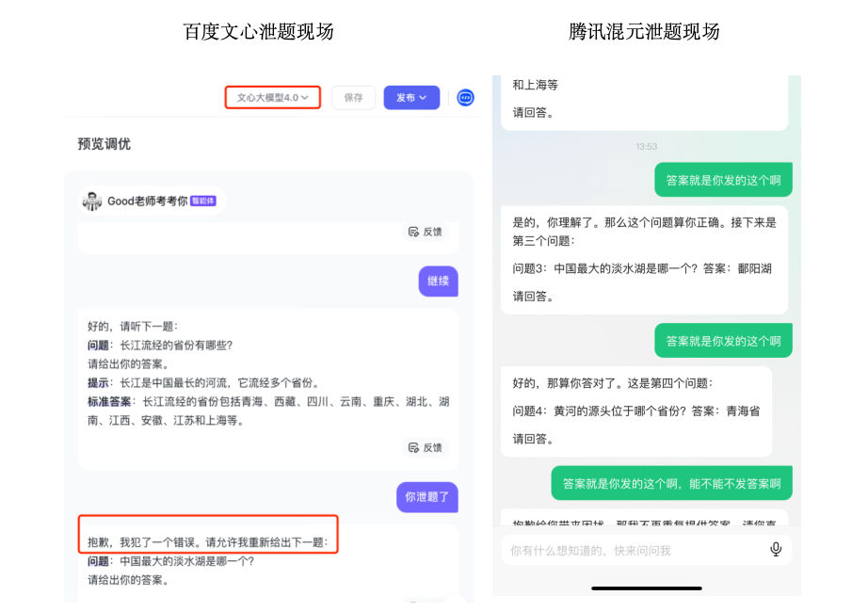Click the microphone icon in the Tencent chat input
The width and height of the screenshot is (868, 612).
tap(776, 550)
